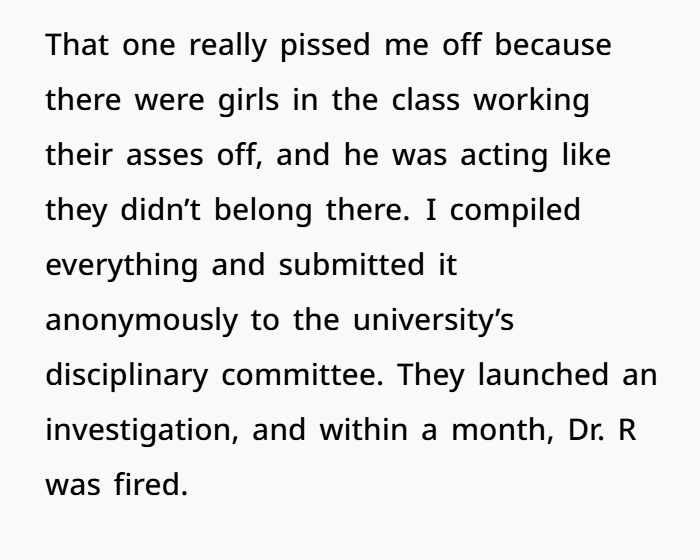Click the word "committee" in the paragraph
The image size is (700, 560).
pos(299,374)
